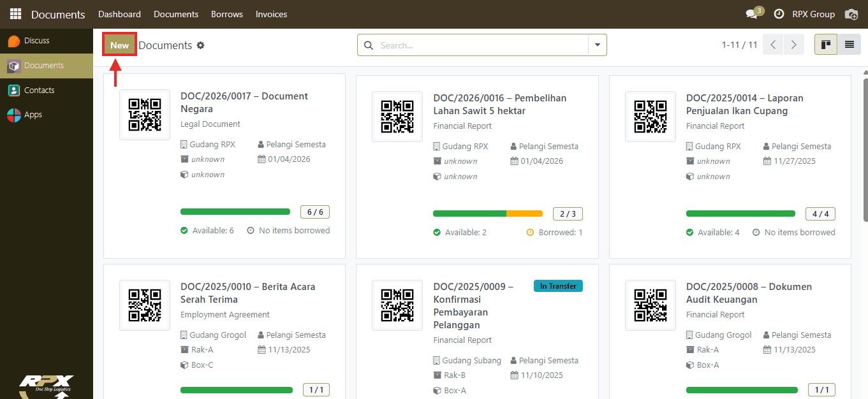Open QR code of DOC/2025/0014
Image resolution: width=868 pixels, height=399 pixels.
(651, 117)
